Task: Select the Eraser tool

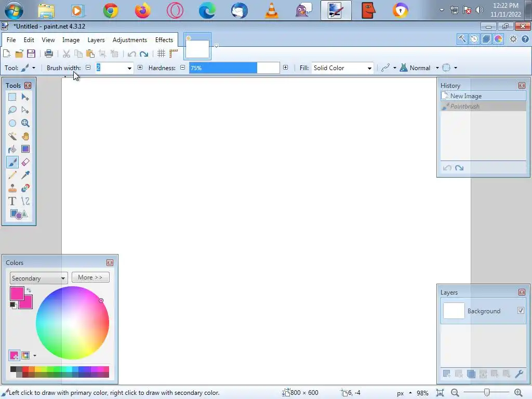Action: pos(25,162)
